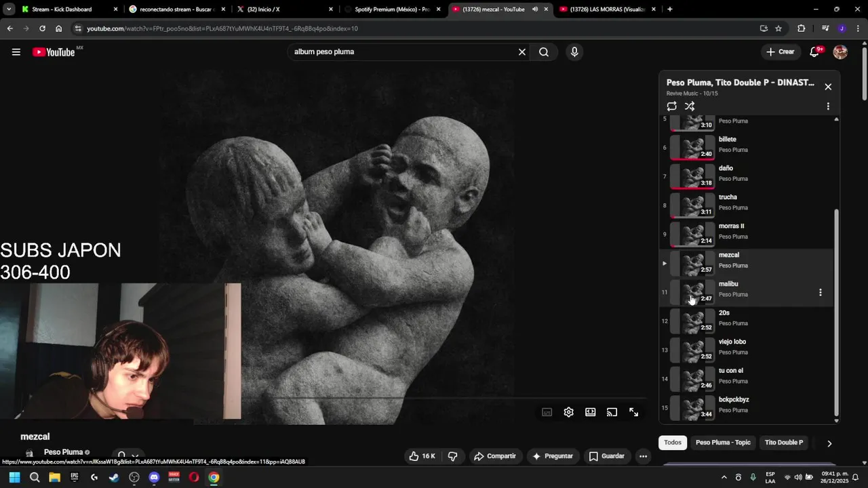This screenshot has height=488, width=868.
Task: Toggle playlist shuffle
Action: (x=690, y=106)
